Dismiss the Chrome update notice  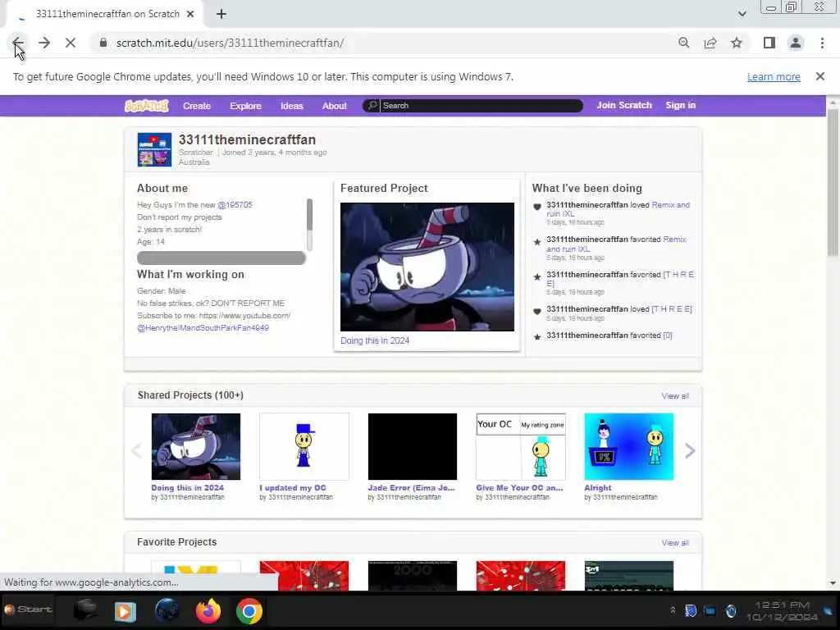819,76
